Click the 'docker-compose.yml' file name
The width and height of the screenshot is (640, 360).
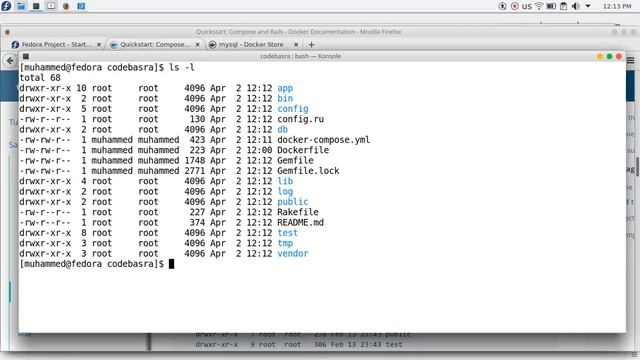(x=324, y=140)
